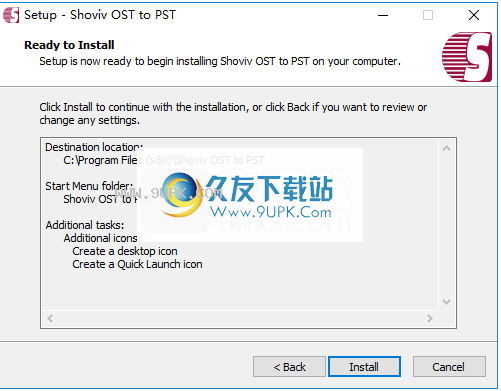
Task: Click the scroll left arrow in summary box
Action: coord(50,318)
